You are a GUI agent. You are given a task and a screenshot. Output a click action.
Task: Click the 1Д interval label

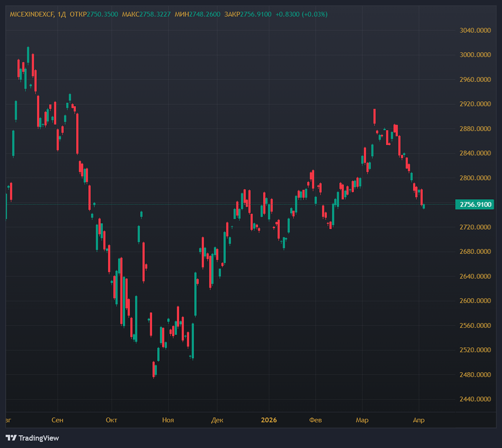pos(62,14)
